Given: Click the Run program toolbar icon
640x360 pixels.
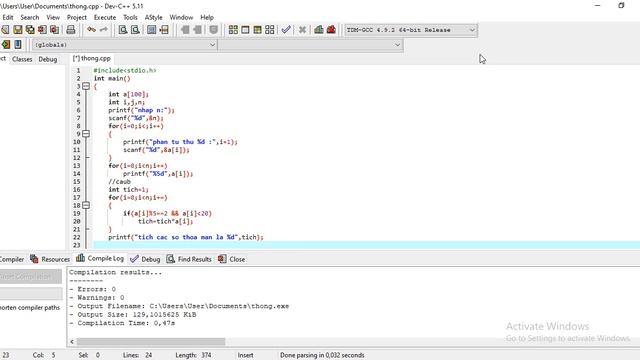Looking at the screenshot, I should [245, 30].
